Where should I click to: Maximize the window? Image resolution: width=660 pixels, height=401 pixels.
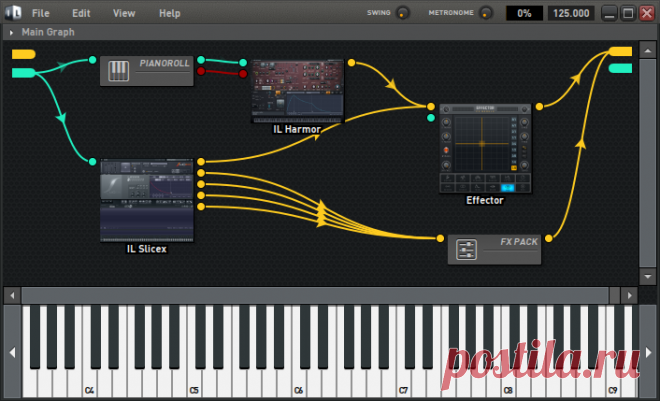(628, 13)
